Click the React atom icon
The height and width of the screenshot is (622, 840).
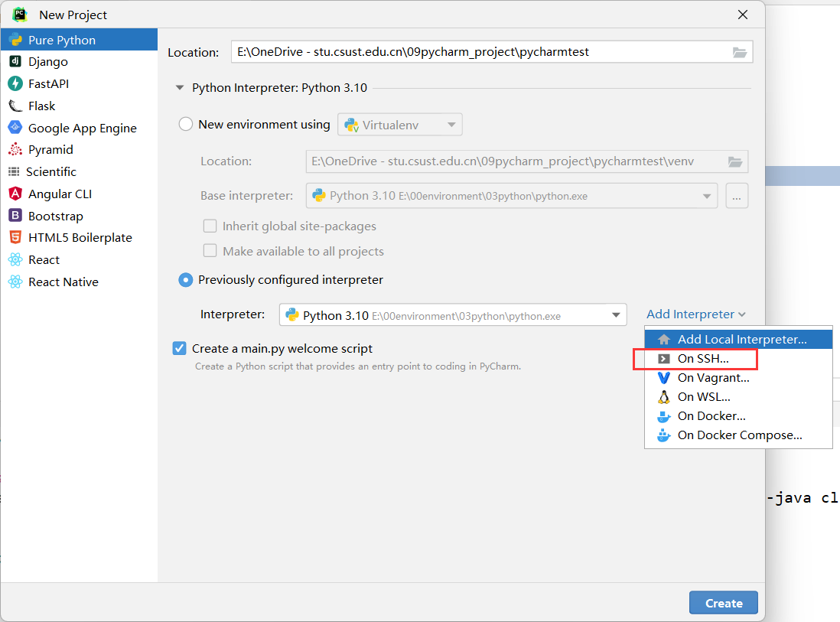[x=15, y=260]
